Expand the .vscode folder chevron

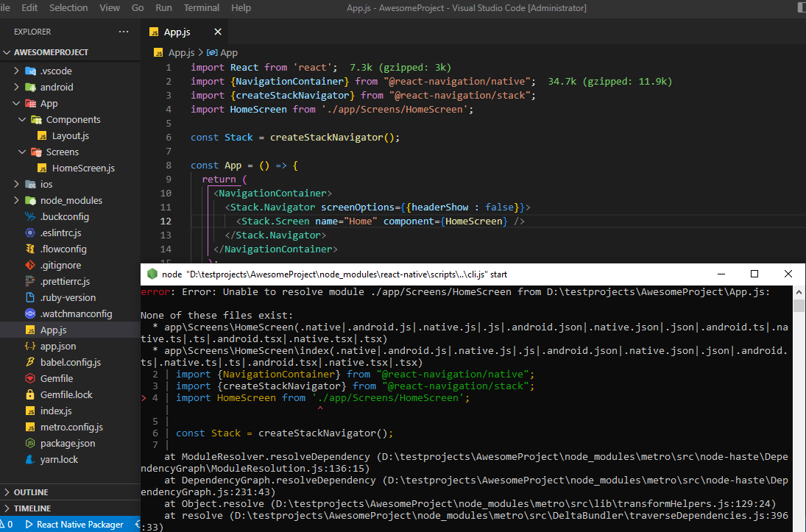pyautogui.click(x=16, y=71)
